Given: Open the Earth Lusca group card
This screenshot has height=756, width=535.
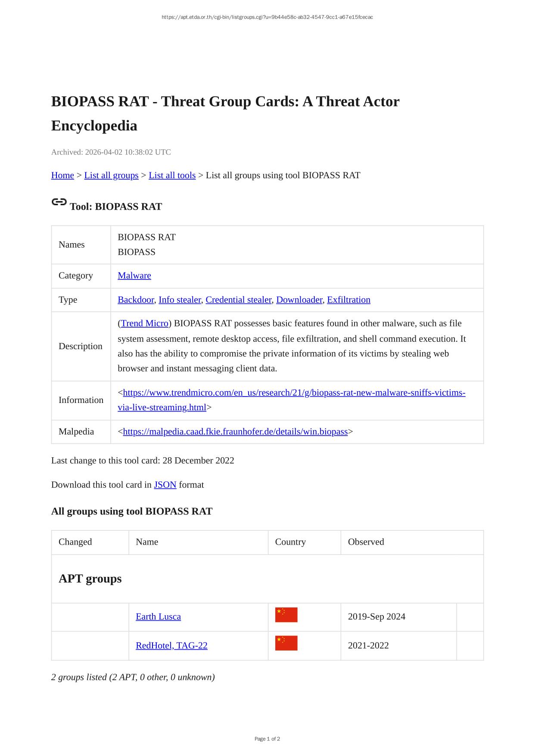Looking at the screenshot, I should (158, 617).
